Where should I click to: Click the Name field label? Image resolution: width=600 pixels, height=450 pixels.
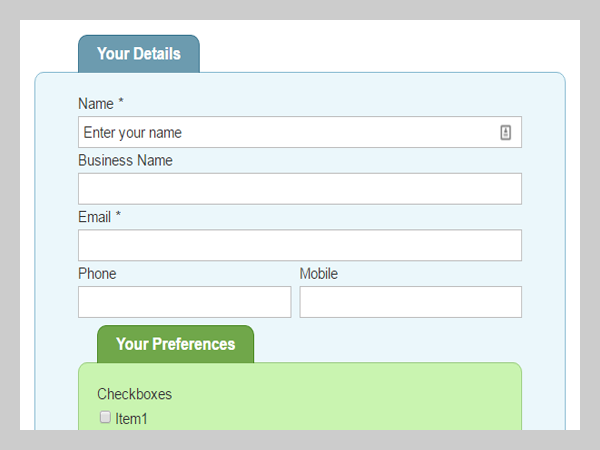click(x=96, y=104)
